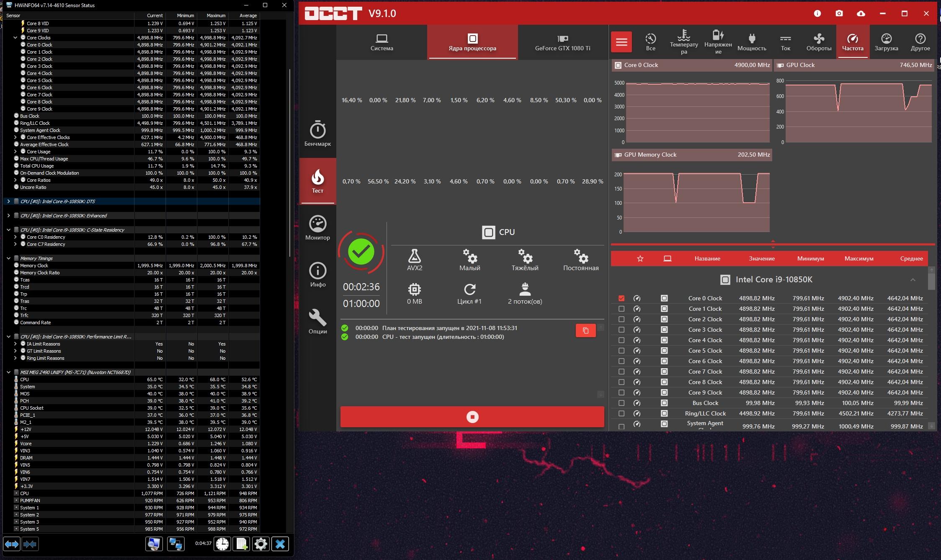Select the Другое help-circle icon
Screen dimensions: 941x560
[920, 42]
